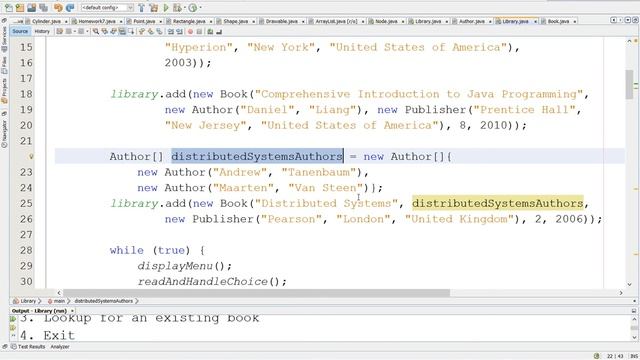Image resolution: width=640 pixels, height=360 pixels.
Task: Run the project with green play icon
Action: 166,8
